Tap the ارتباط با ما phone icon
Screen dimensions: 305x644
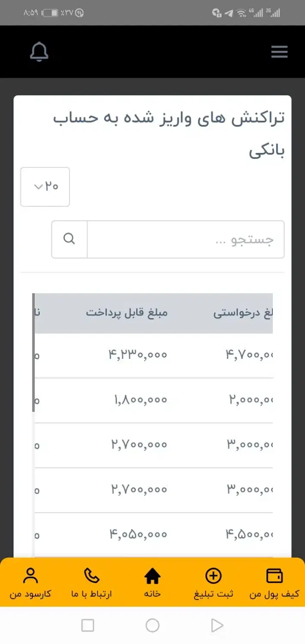coord(92,575)
